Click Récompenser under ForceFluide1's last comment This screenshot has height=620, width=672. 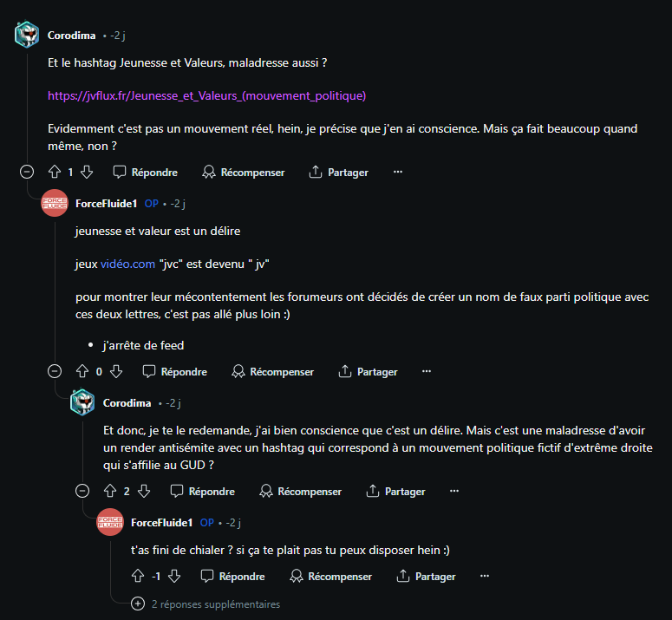[330, 576]
